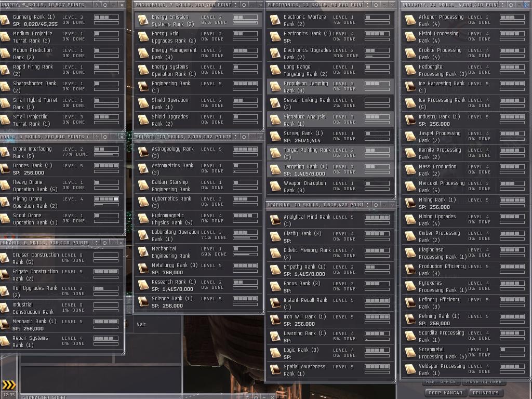Select the Survey Rank skill entry

click(x=330, y=137)
